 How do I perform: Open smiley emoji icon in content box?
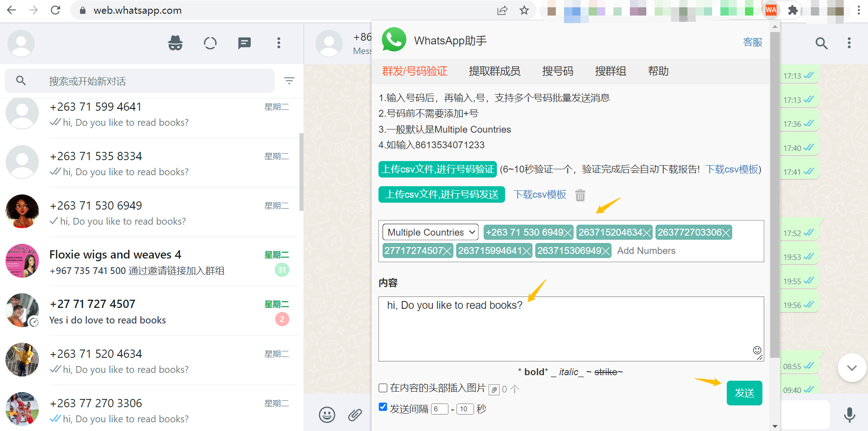pyautogui.click(x=757, y=350)
